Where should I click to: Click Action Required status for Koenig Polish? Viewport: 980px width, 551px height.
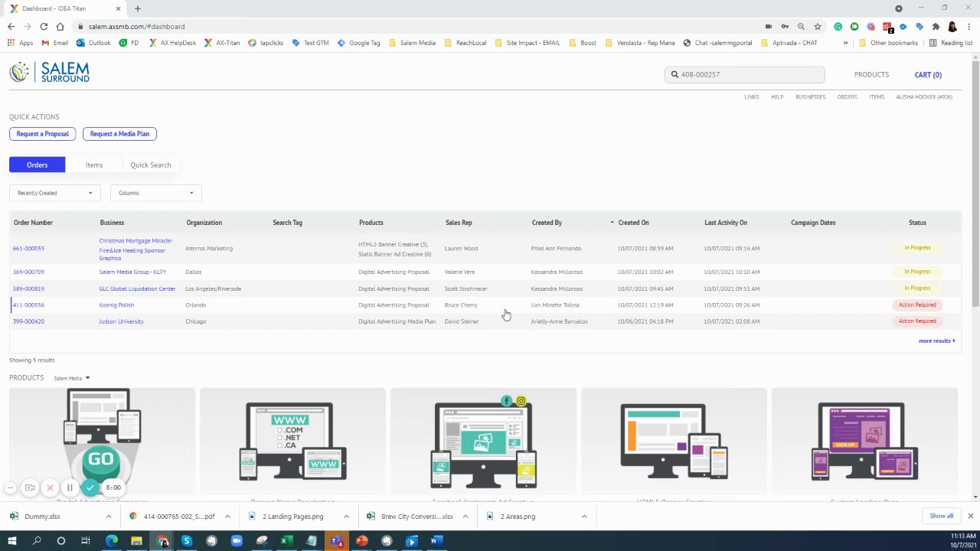pos(917,305)
